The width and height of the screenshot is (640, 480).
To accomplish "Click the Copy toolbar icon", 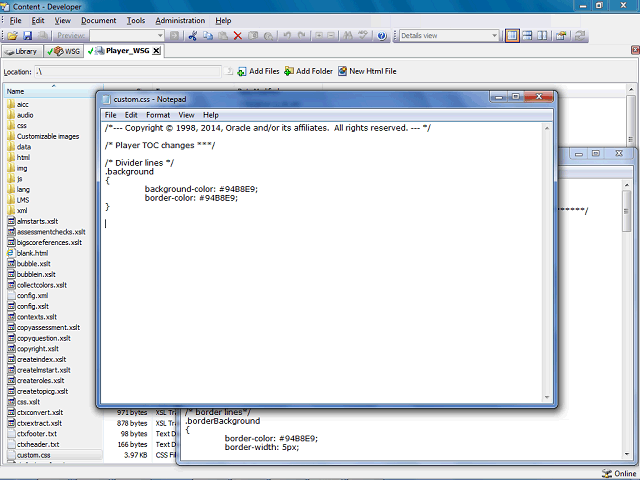I will tap(208, 36).
